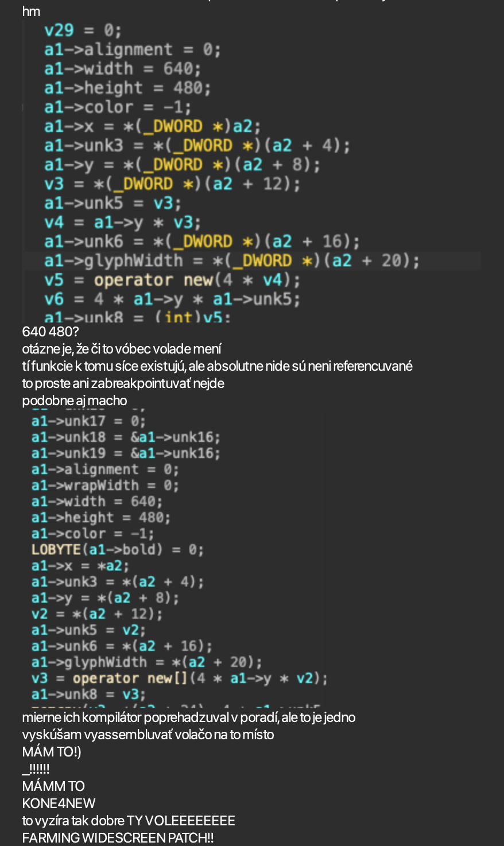Click the "FARMING WIDESCREEN PATCH!!" message
This screenshot has height=846, width=504.
(118, 838)
